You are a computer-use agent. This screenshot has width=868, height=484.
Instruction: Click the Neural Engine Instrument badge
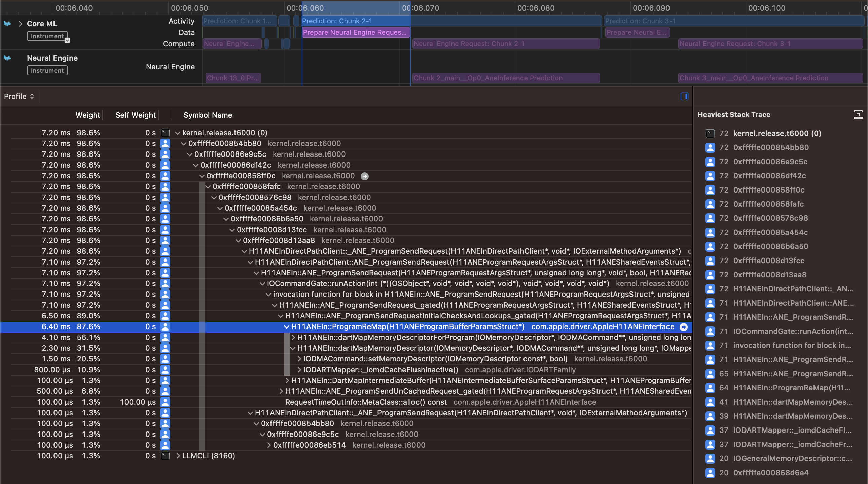(x=47, y=70)
